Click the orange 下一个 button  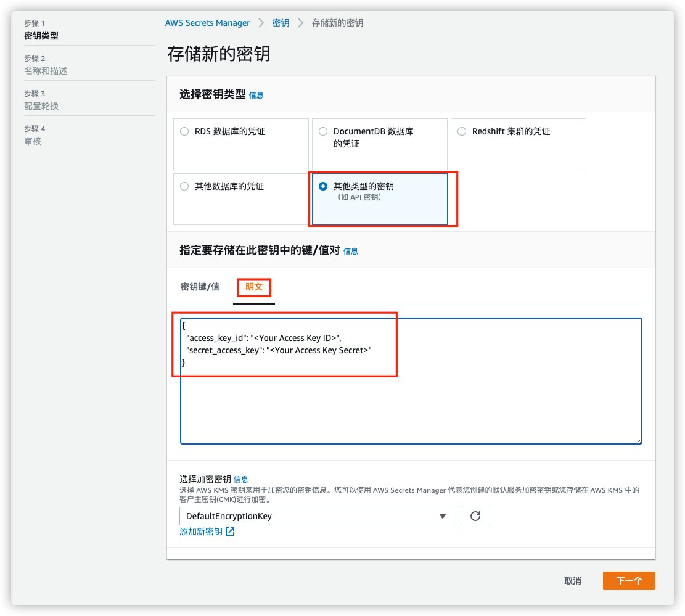click(x=628, y=580)
